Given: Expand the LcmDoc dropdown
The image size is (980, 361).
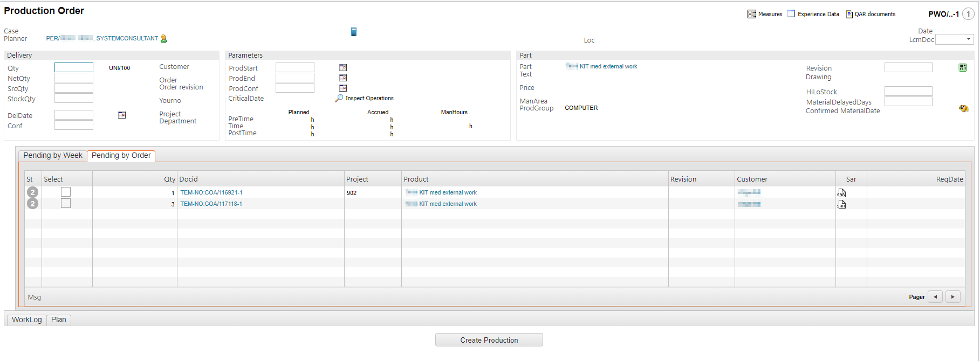Looking at the screenshot, I should pyautogui.click(x=969, y=39).
